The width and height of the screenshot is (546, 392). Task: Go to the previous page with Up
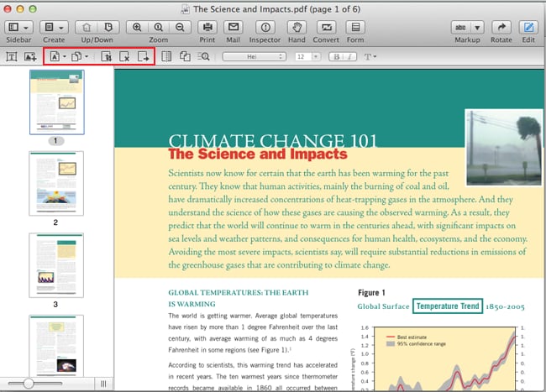pyautogui.click(x=87, y=27)
